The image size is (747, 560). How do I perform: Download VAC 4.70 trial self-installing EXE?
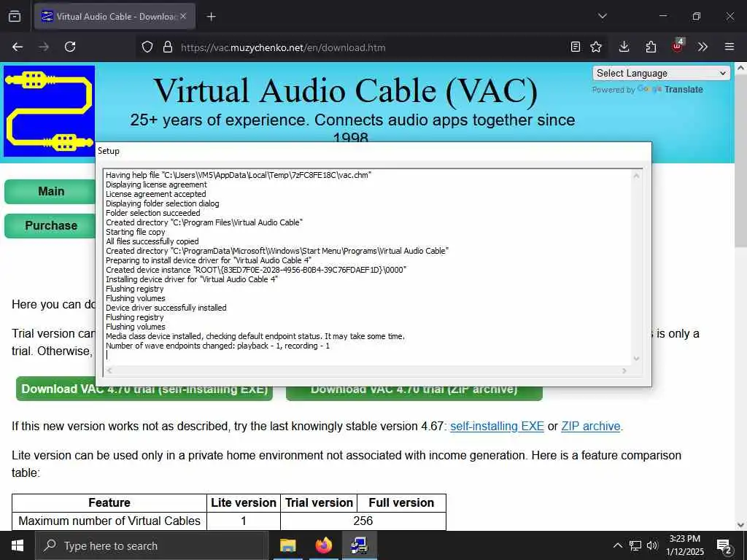[x=144, y=389]
